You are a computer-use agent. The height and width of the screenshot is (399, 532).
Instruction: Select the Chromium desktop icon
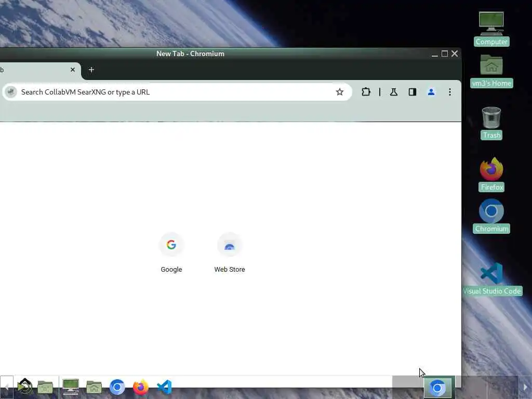[x=491, y=216]
